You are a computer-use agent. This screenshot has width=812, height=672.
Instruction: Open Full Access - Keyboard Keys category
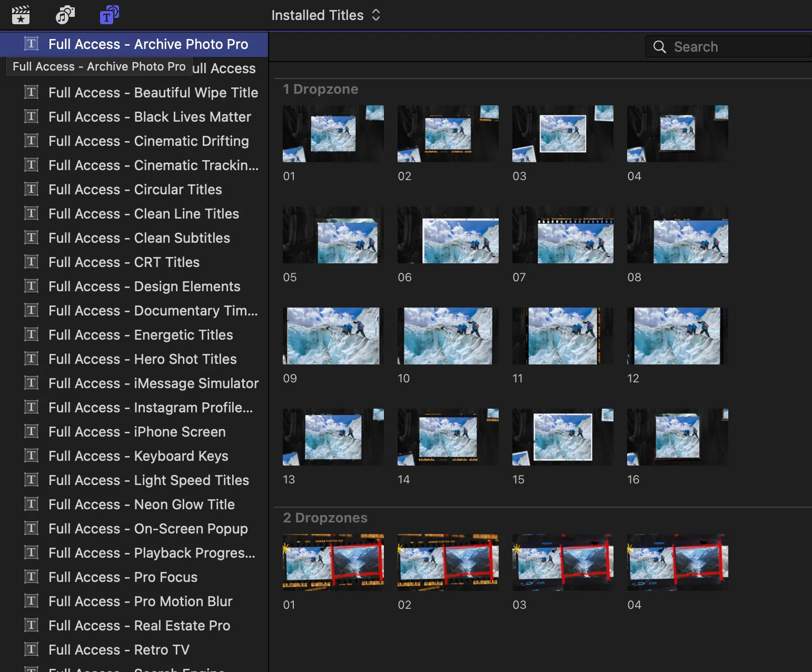point(134,456)
